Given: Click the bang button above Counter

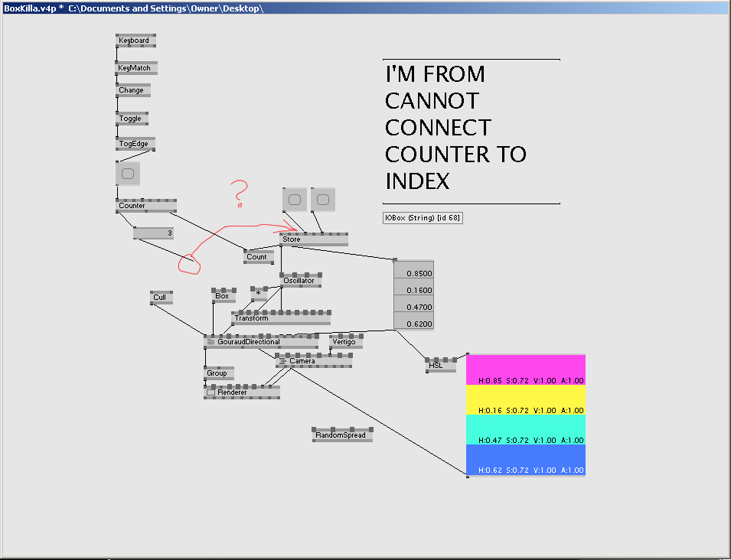Looking at the screenshot, I should pos(128,174).
